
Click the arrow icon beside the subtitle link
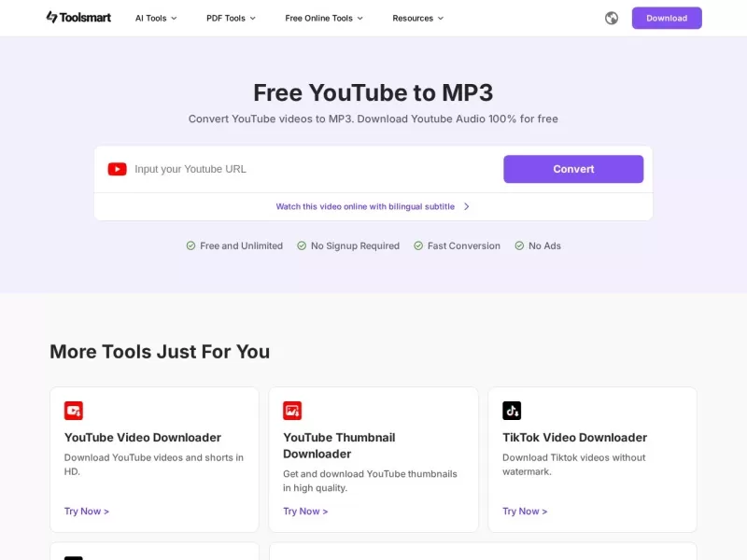click(466, 206)
